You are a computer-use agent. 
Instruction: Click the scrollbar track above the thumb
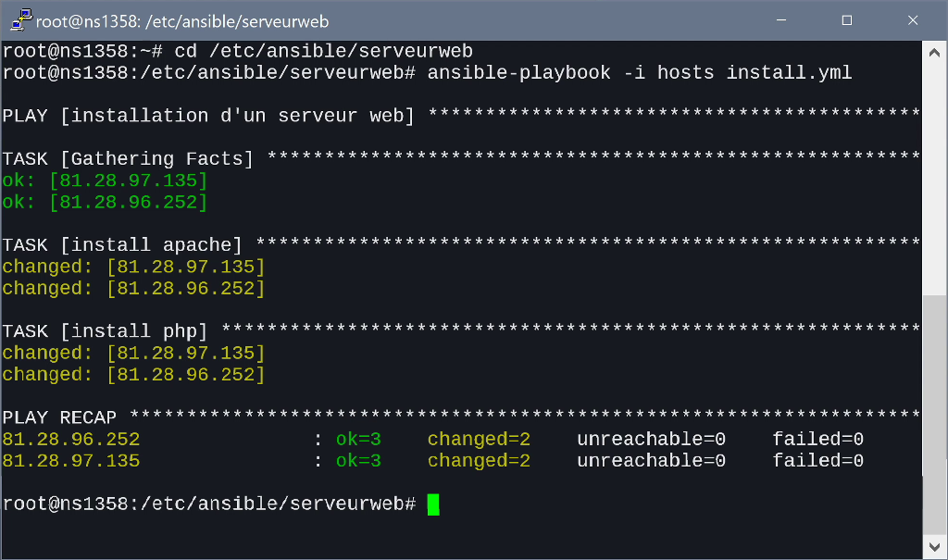point(934,180)
